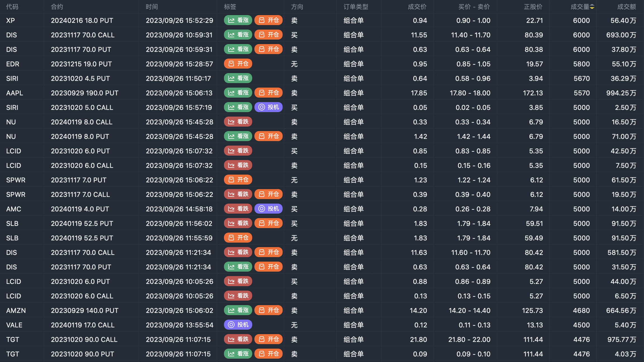Click the 172.13 underlying price

[533, 93]
